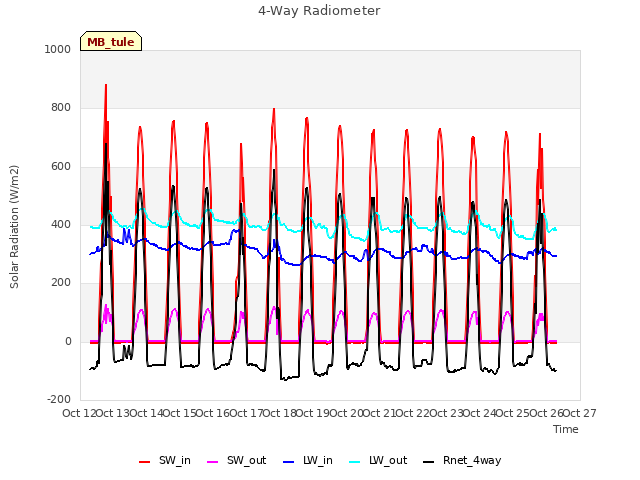Click the magenta SW_out legend swatch
640x480 pixels.
213,462
